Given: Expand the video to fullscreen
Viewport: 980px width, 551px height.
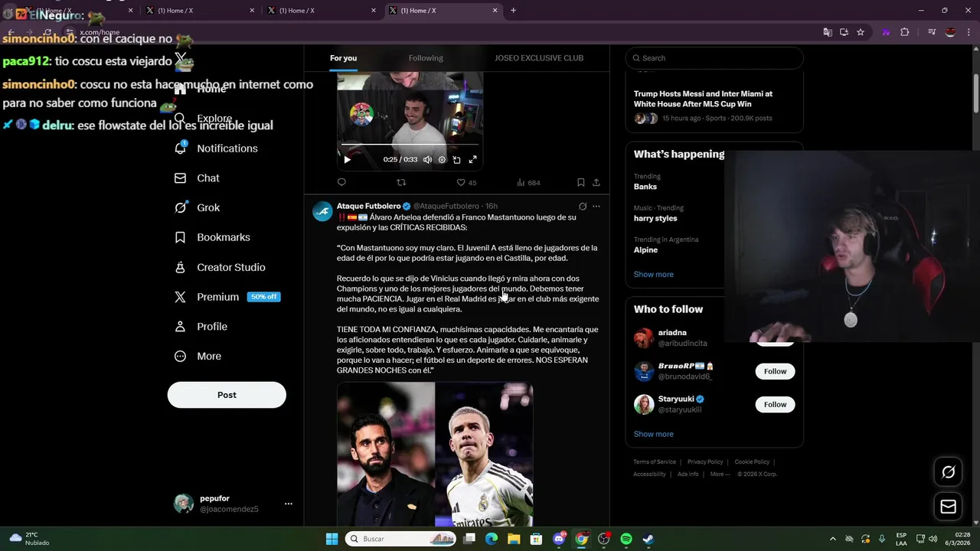Looking at the screenshot, I should pyautogui.click(x=472, y=160).
